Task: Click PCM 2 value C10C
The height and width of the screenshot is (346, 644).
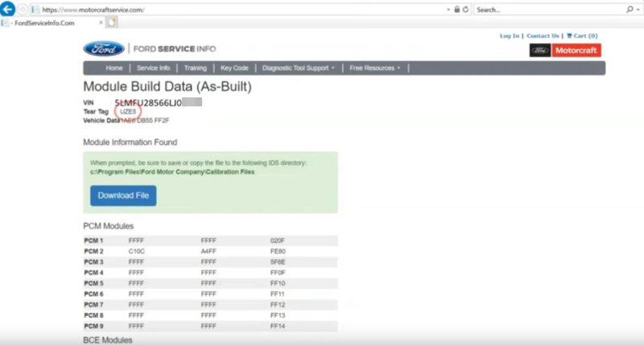Action: [x=136, y=251]
